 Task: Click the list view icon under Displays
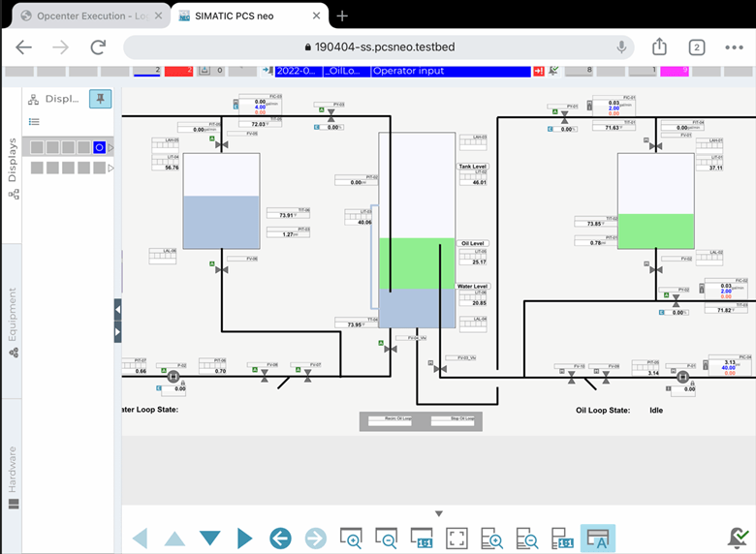[34, 121]
